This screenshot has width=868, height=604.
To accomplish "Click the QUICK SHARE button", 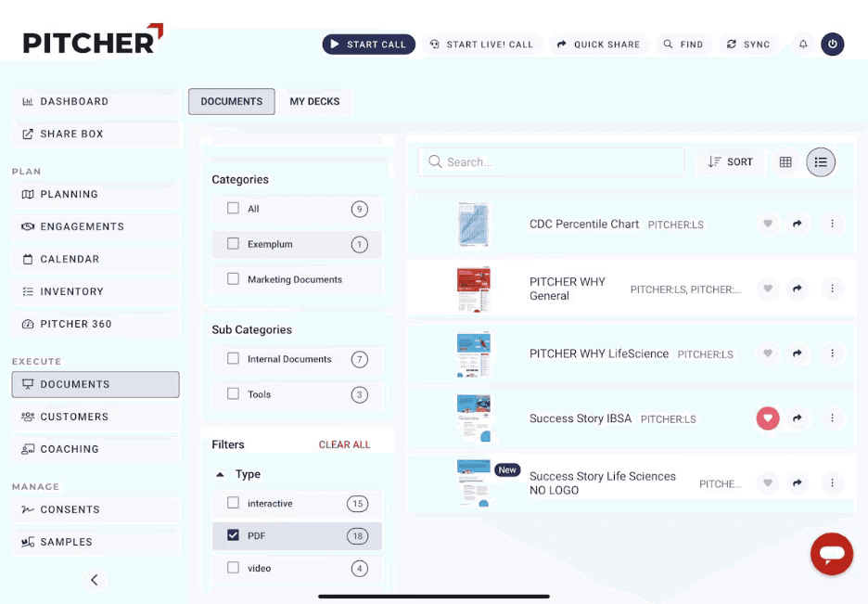I will (598, 45).
